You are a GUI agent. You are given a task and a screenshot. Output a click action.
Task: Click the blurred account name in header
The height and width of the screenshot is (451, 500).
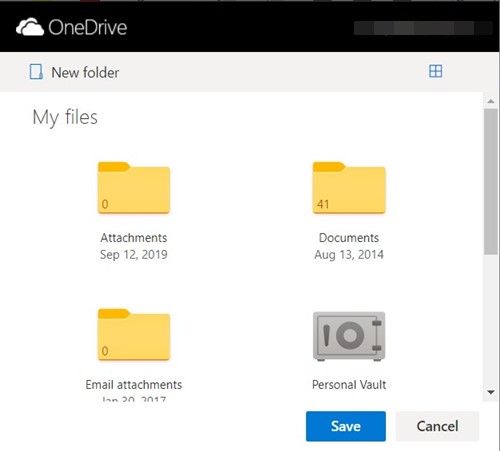423,28
